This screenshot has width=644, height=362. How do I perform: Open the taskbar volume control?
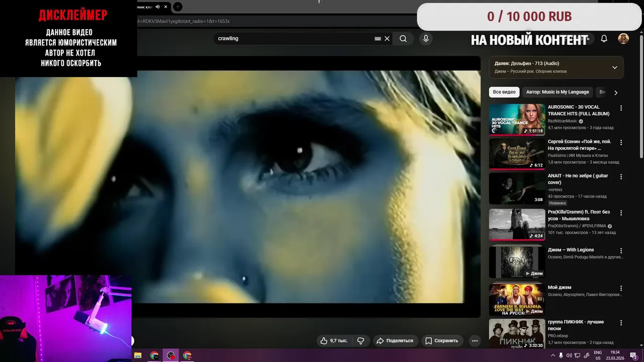tap(569, 355)
